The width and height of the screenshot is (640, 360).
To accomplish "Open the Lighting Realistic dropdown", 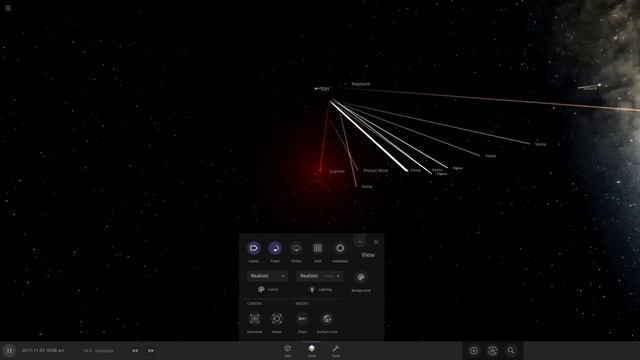I will (320, 276).
